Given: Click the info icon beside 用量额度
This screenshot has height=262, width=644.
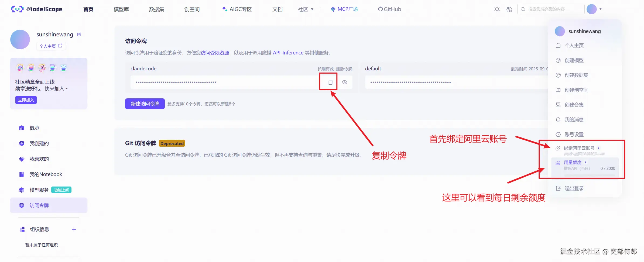Looking at the screenshot, I should [x=585, y=162].
